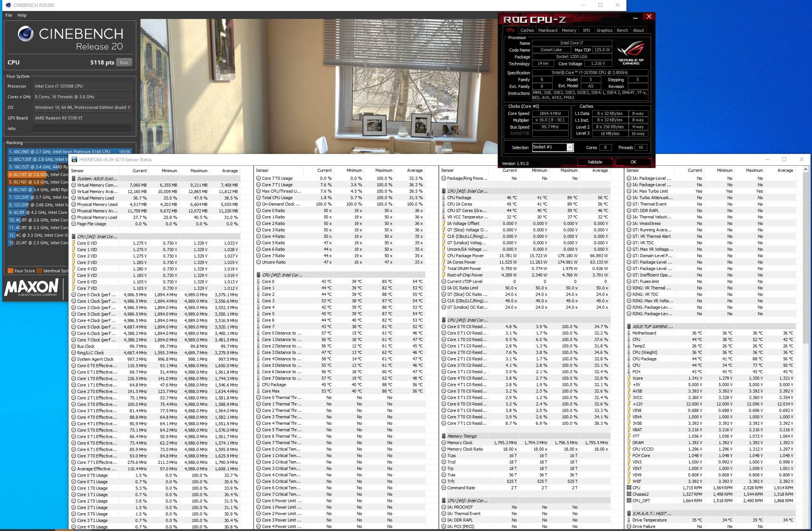Open the Help menu in Cinebench
812x531 pixels.
coord(22,15)
